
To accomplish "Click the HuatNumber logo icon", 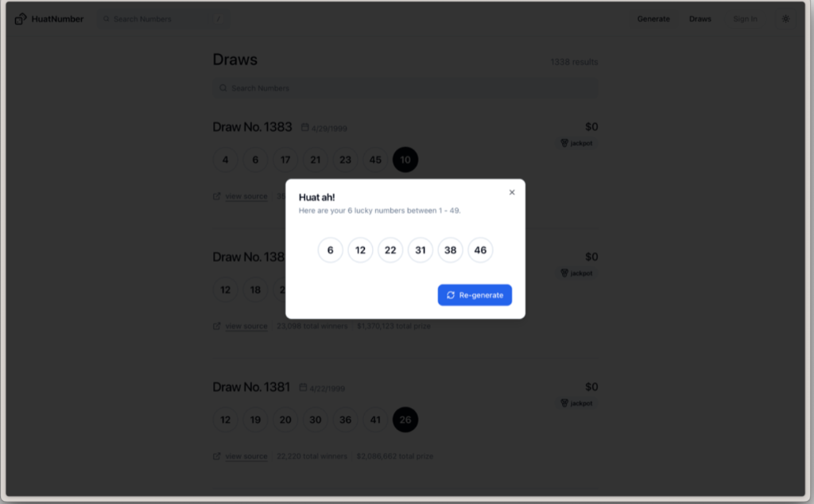I will pos(20,19).
